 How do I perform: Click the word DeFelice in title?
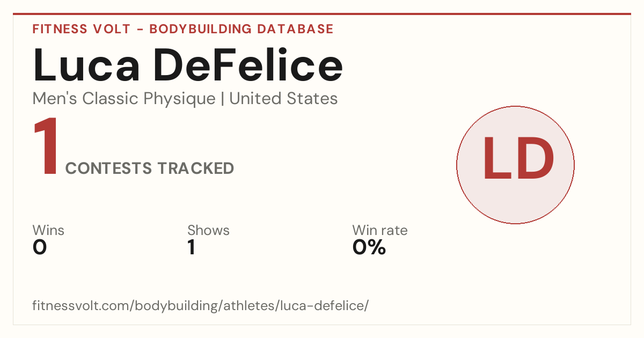(x=248, y=65)
